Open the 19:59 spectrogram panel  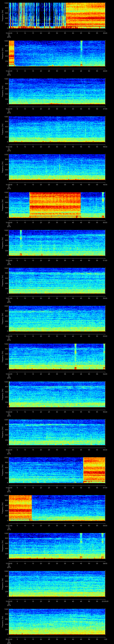[x=57, y=584]
